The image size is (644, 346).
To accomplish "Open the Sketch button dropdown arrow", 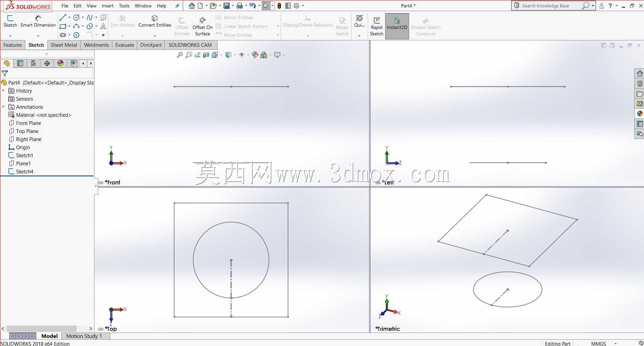I will [10, 35].
